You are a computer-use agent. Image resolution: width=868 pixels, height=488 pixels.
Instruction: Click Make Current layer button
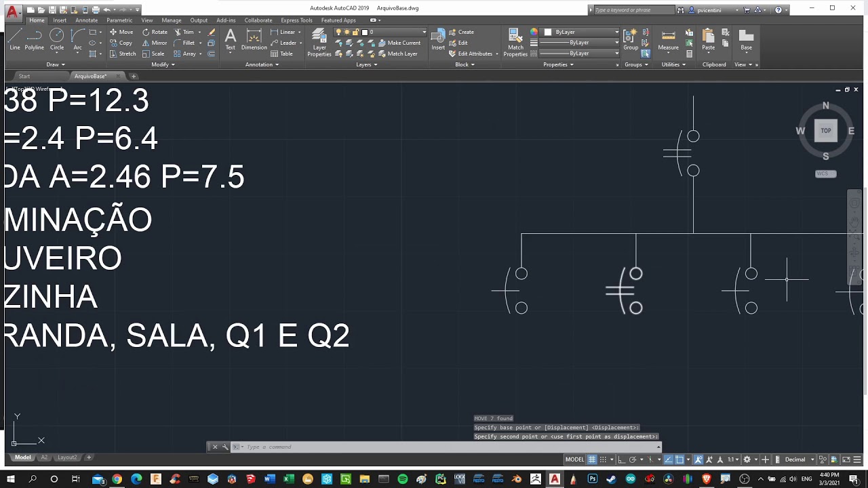click(x=399, y=43)
